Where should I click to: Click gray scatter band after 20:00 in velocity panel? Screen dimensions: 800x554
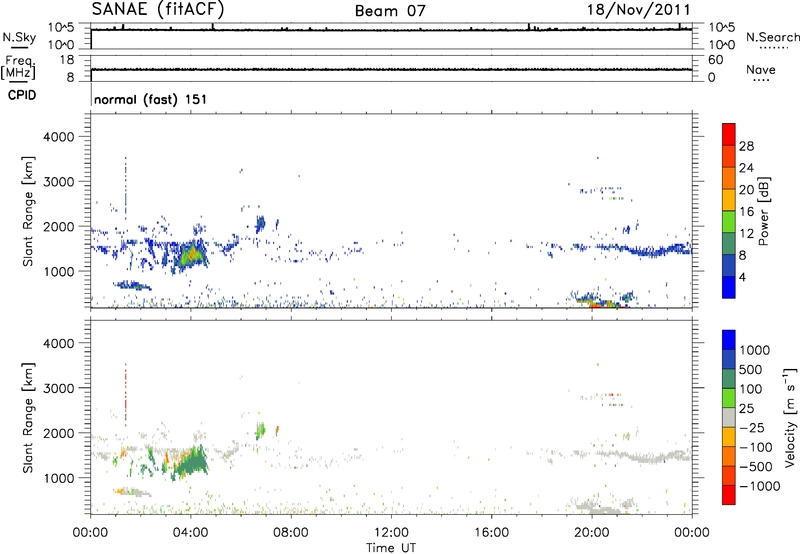tap(645, 456)
